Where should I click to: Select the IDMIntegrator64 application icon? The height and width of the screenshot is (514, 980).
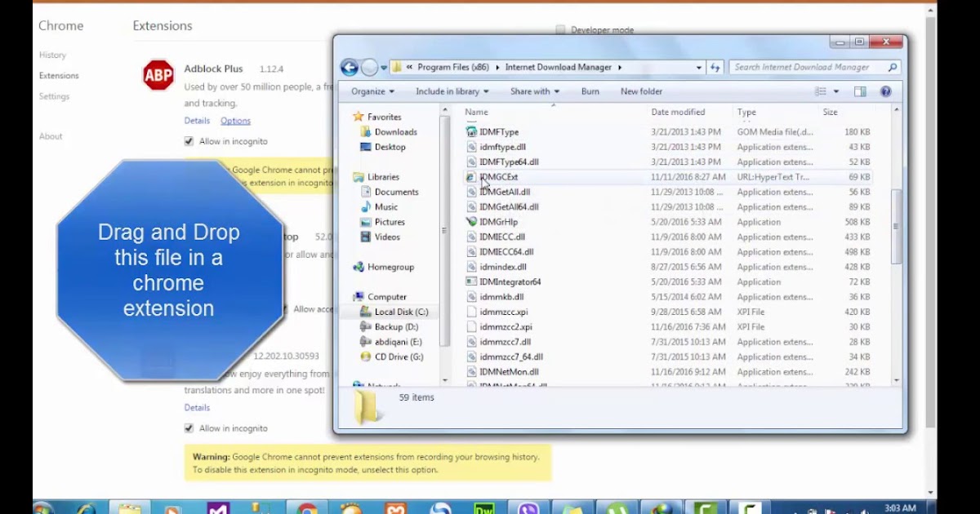coord(471,282)
